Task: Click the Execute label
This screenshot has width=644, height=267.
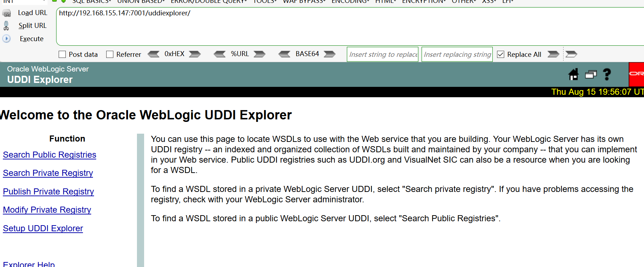Action: (31, 39)
